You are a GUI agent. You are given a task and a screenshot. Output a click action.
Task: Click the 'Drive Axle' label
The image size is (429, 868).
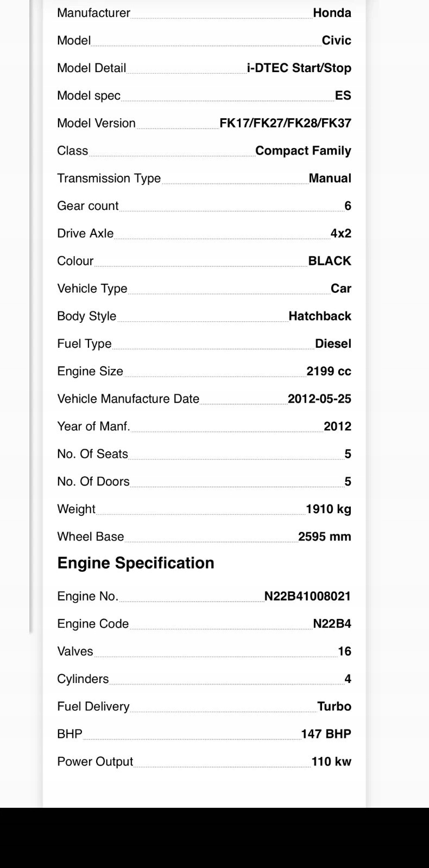coord(85,234)
